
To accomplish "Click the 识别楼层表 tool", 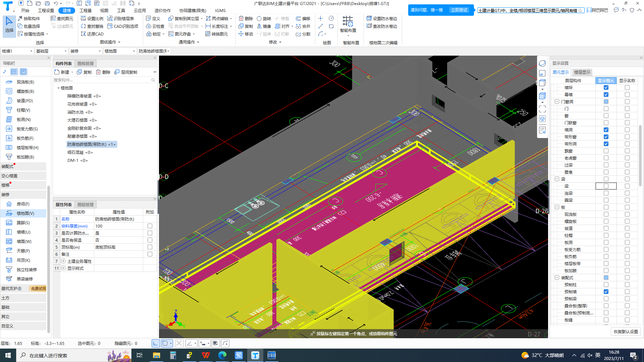I will pos(121,18).
